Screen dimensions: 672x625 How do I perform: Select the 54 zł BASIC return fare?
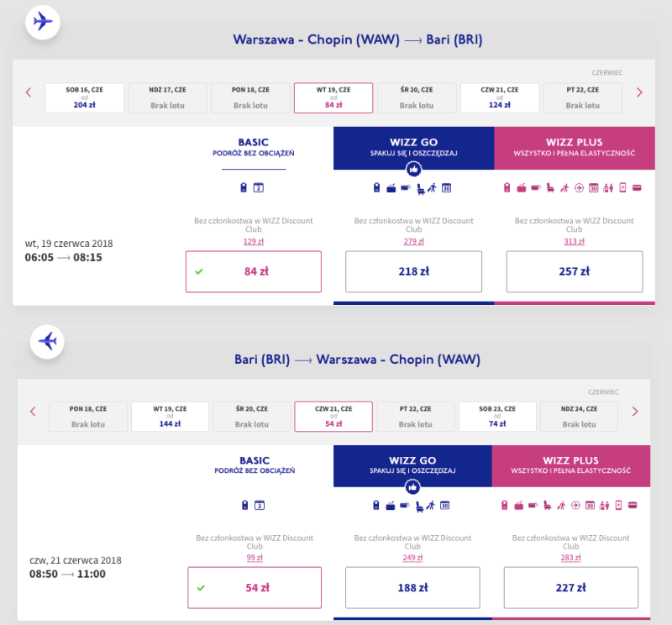coord(255,588)
